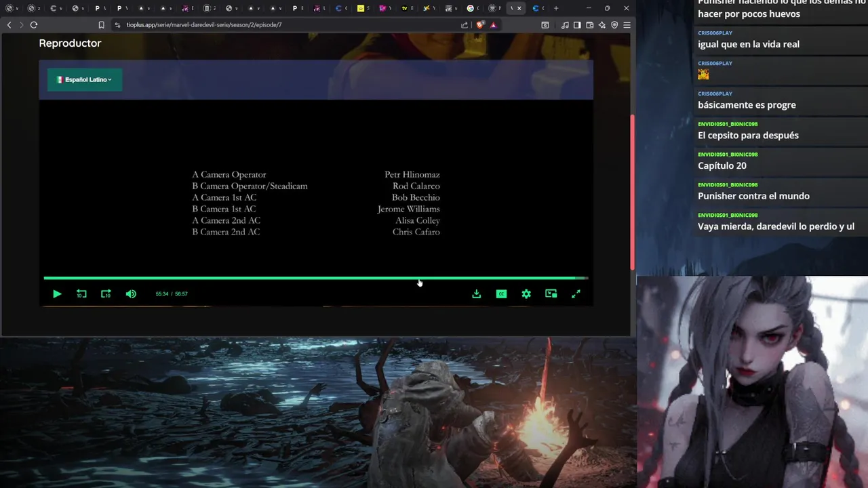The image size is (868, 488).
Task: Bookmark this page with the bookmark icon
Action: 101,24
